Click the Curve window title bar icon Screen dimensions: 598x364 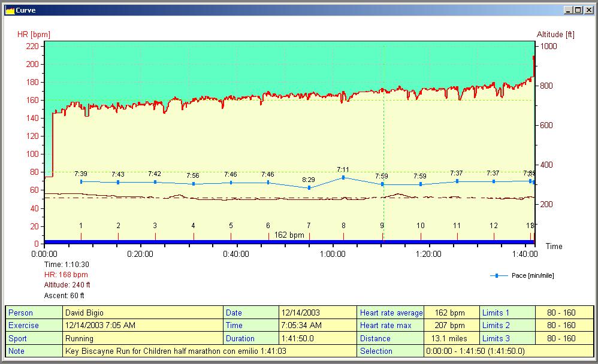pos(9,10)
